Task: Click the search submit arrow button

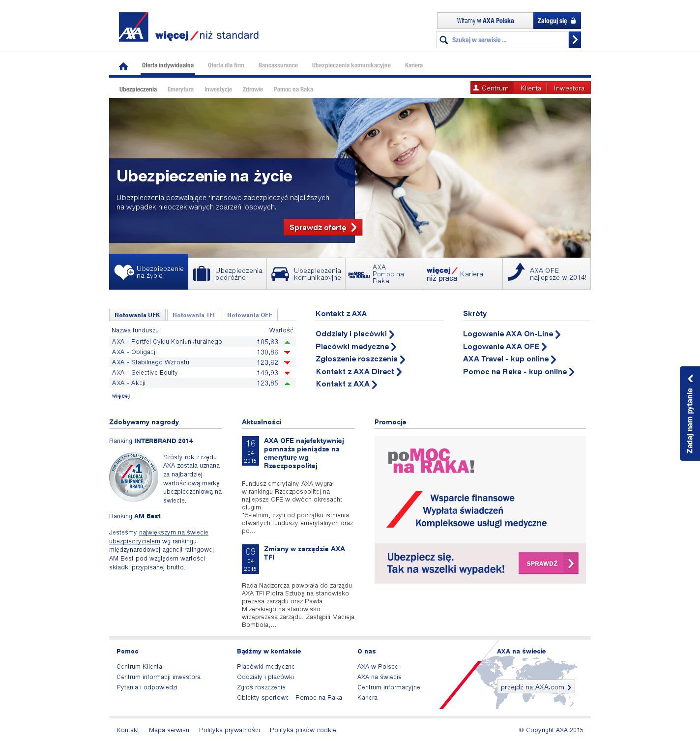Action: (x=575, y=40)
